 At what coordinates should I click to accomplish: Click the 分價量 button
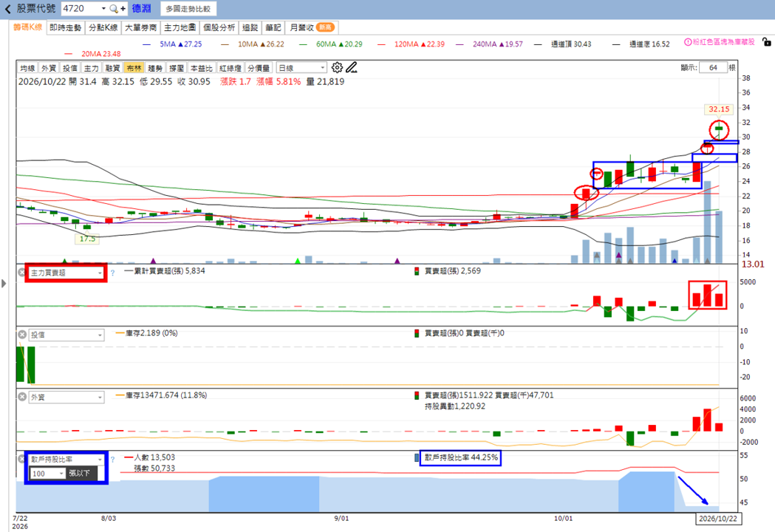tap(259, 68)
